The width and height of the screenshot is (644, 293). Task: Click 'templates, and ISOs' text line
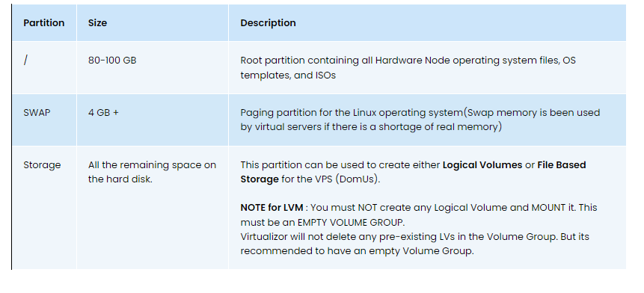tap(288, 75)
